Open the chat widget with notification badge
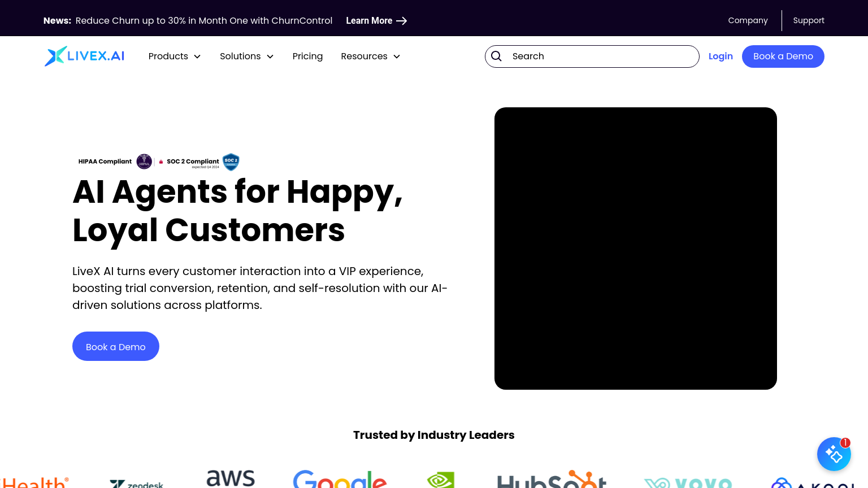This screenshot has height=488, width=868. (834, 454)
